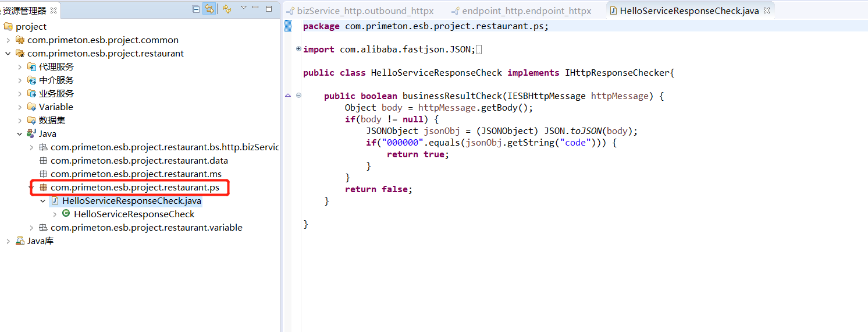Collapse the businessResultCheck method fold
The width and height of the screenshot is (868, 332).
298,96
